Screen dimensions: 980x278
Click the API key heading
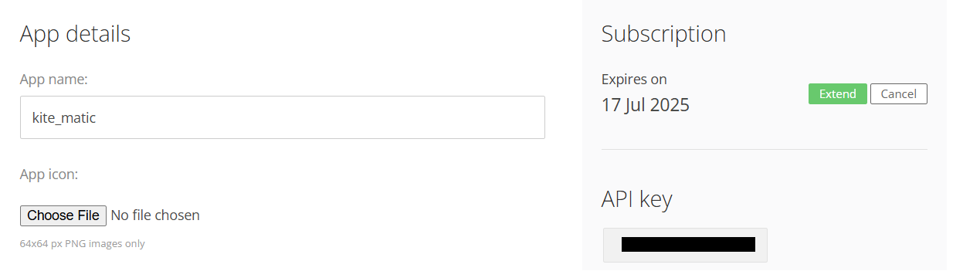coord(636,199)
